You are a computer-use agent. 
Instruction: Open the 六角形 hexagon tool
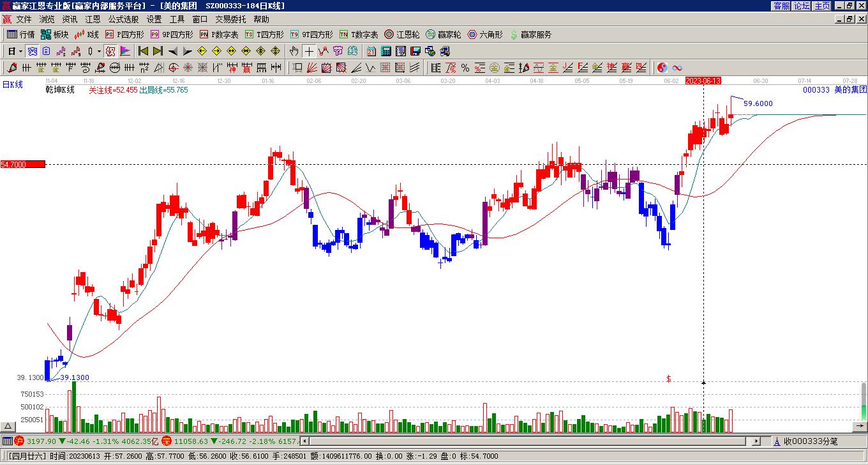click(485, 34)
